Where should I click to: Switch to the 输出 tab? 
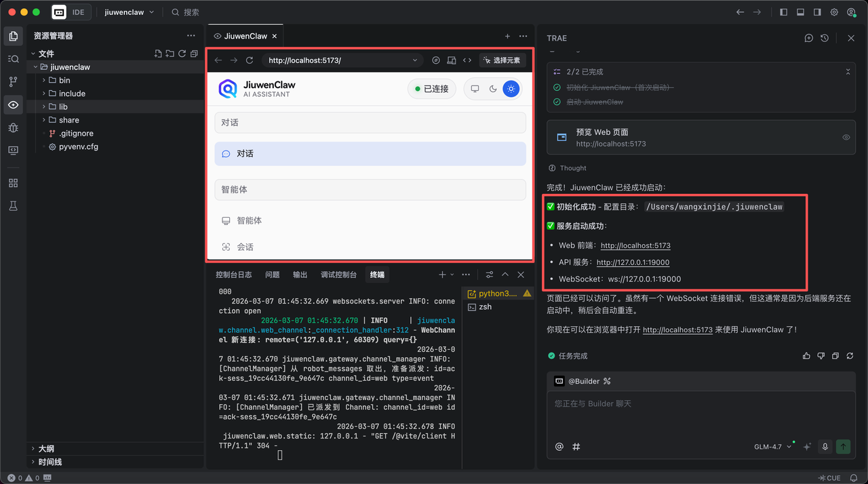tap(300, 275)
